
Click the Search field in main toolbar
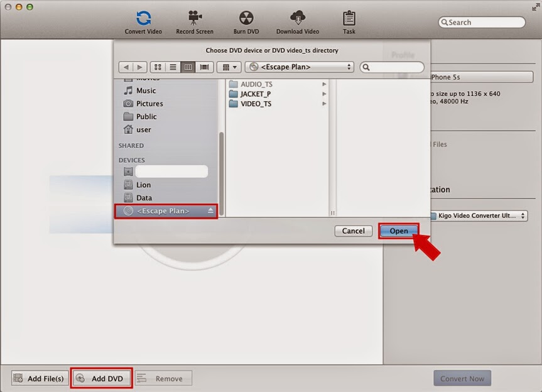pos(482,23)
